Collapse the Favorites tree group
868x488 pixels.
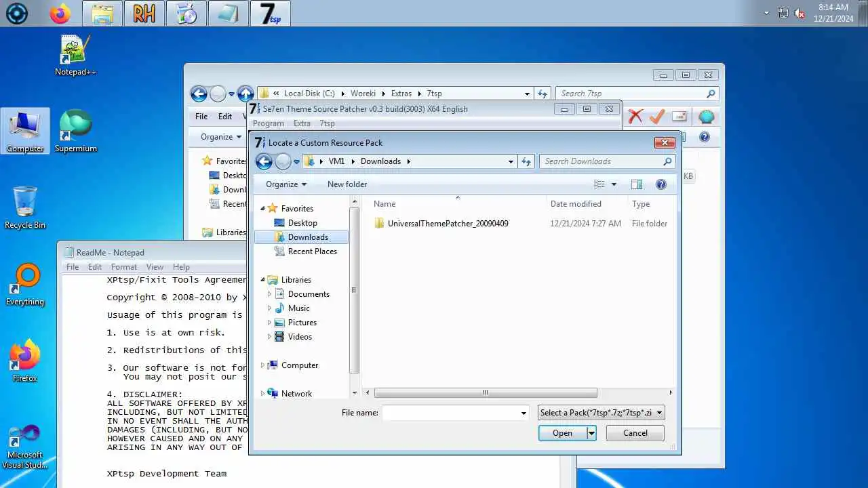[x=262, y=208]
